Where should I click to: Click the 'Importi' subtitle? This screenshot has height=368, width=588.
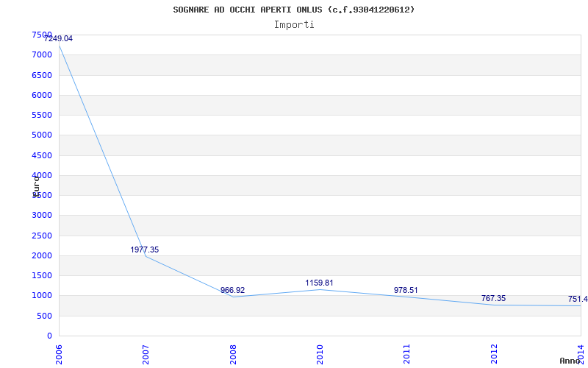coord(294,25)
